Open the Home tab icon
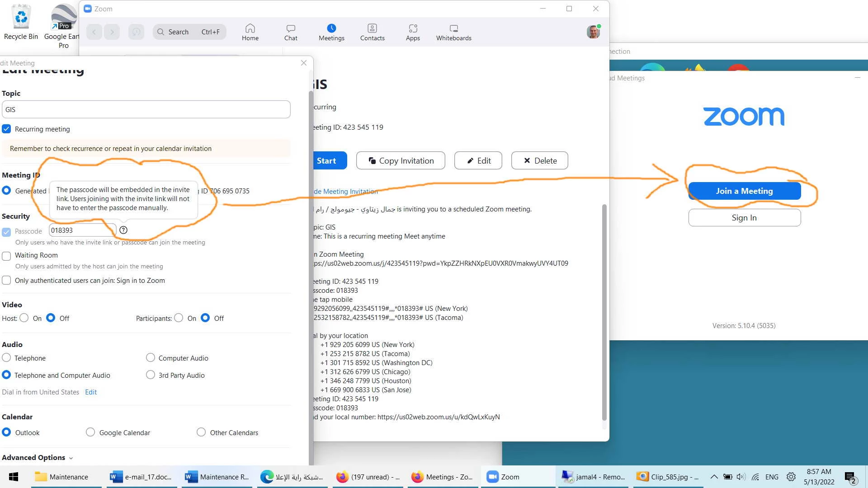The width and height of the screenshot is (868, 488). tap(250, 28)
